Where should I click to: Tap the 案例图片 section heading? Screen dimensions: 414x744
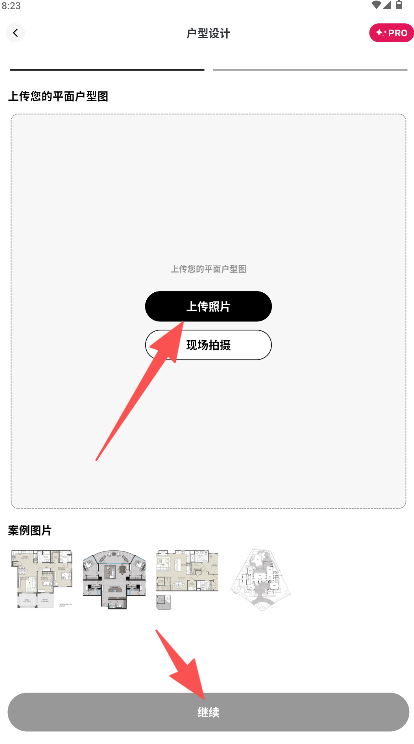[29, 530]
